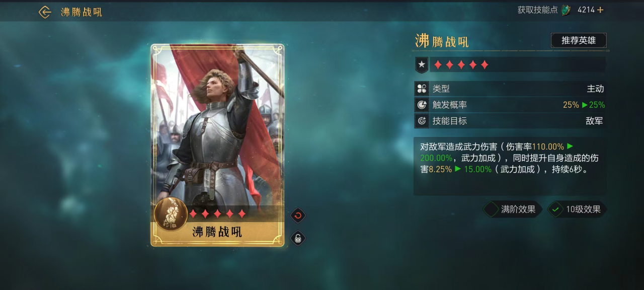Tap the 技能目标 target icon
The image size is (644, 290).
(422, 121)
